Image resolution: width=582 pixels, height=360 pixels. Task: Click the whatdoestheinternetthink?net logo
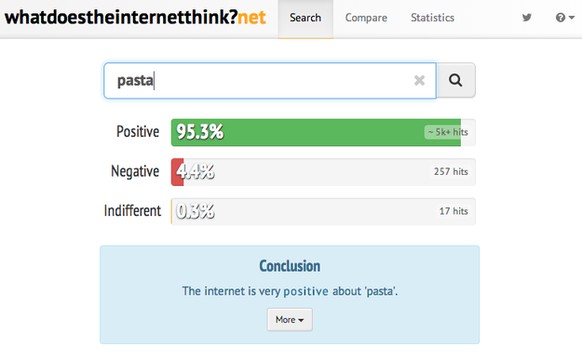pyautogui.click(x=135, y=17)
